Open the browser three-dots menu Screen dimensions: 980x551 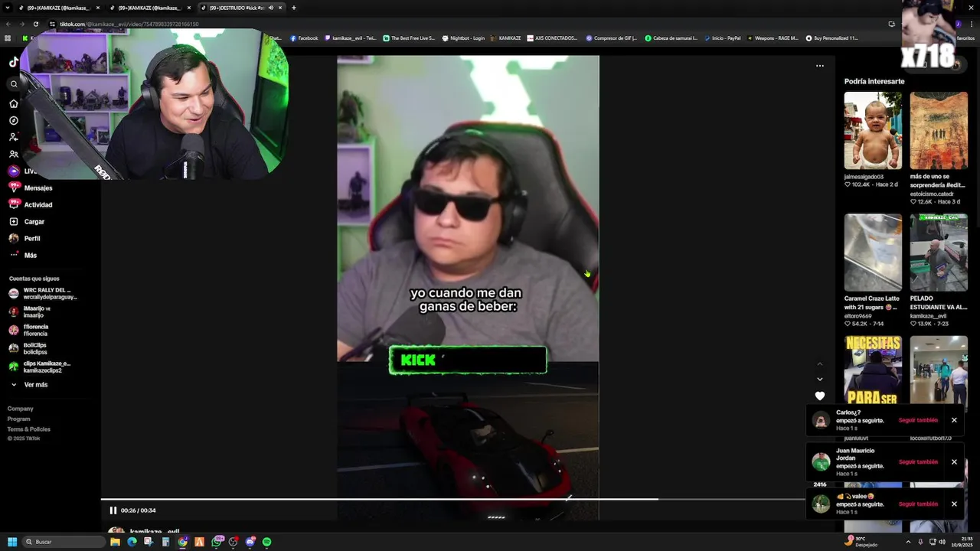pos(972,24)
